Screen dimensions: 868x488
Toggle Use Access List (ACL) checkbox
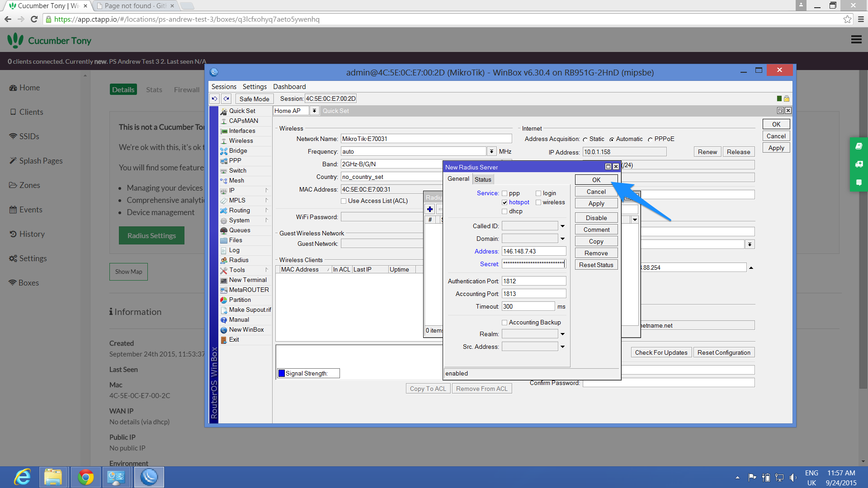[x=344, y=201]
